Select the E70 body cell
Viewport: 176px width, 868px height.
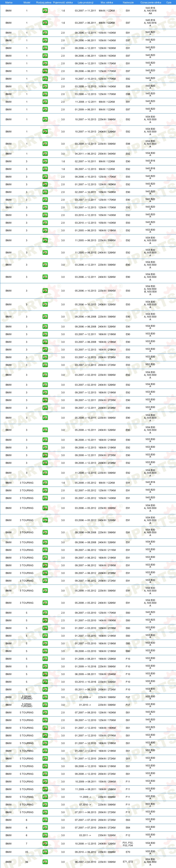point(128,852)
